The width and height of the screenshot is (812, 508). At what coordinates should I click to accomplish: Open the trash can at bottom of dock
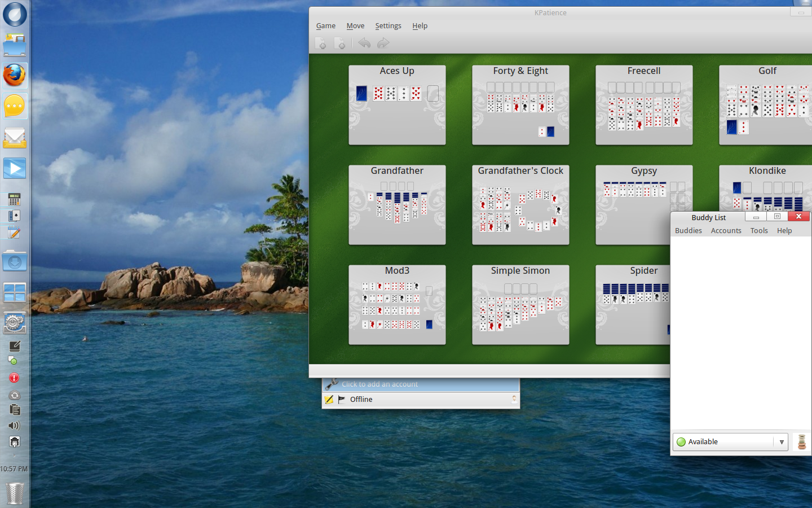pos(15,493)
